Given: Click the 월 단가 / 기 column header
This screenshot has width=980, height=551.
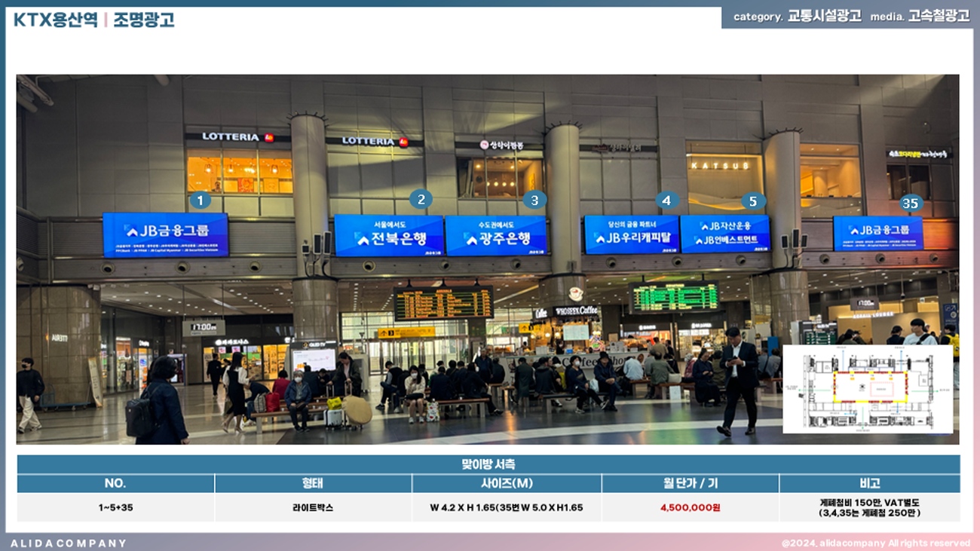Looking at the screenshot, I should point(690,483).
